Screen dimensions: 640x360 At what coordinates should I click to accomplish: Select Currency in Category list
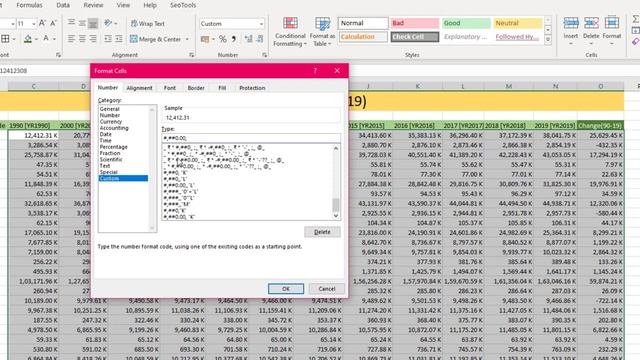point(111,122)
